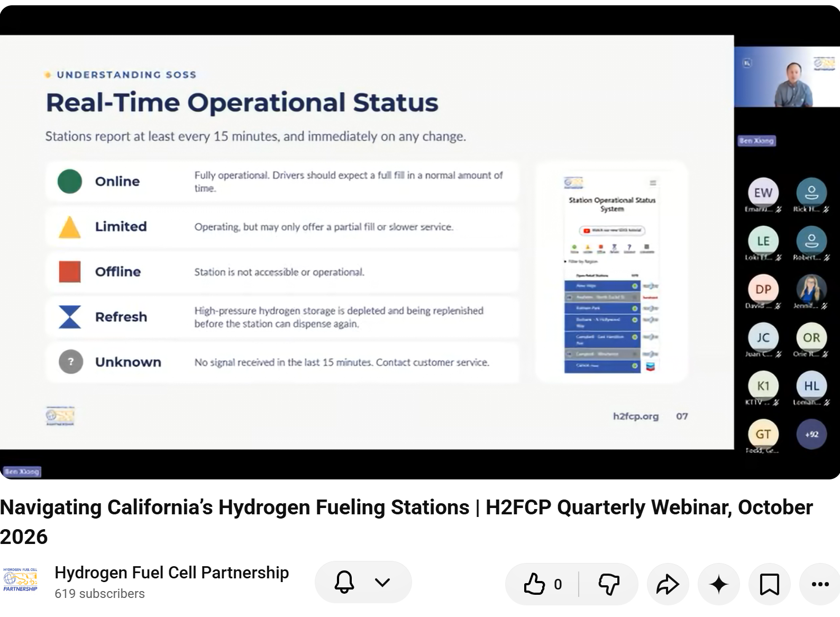Click the Real-Time Operational Status heading
Image resolution: width=840 pixels, height=617 pixels.
[x=242, y=103]
